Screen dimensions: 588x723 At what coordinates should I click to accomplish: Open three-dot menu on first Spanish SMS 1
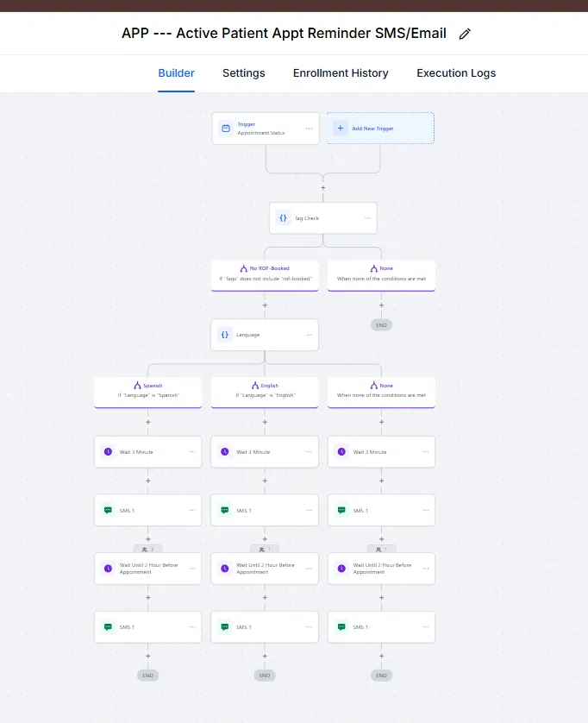pyautogui.click(x=192, y=511)
